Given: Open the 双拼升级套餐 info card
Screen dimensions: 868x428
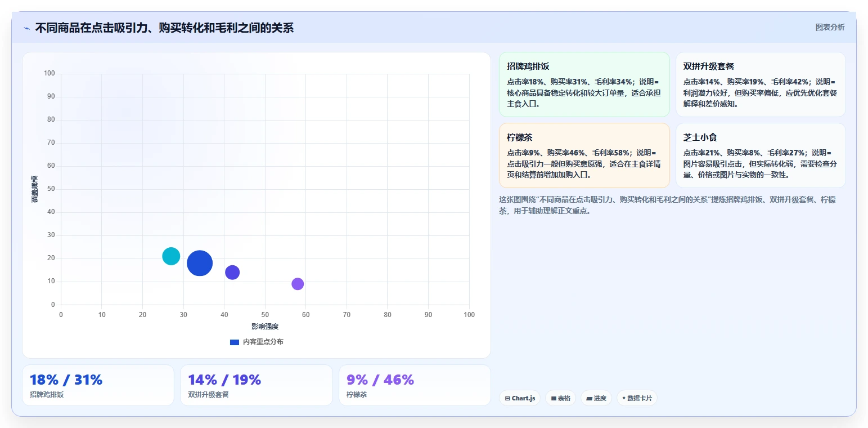Looking at the screenshot, I should [761, 84].
